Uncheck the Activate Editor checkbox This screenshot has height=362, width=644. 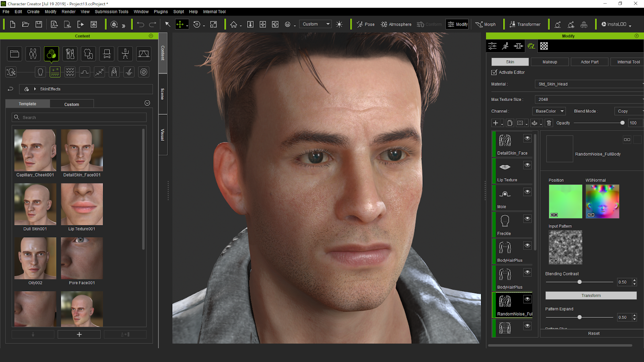click(494, 72)
